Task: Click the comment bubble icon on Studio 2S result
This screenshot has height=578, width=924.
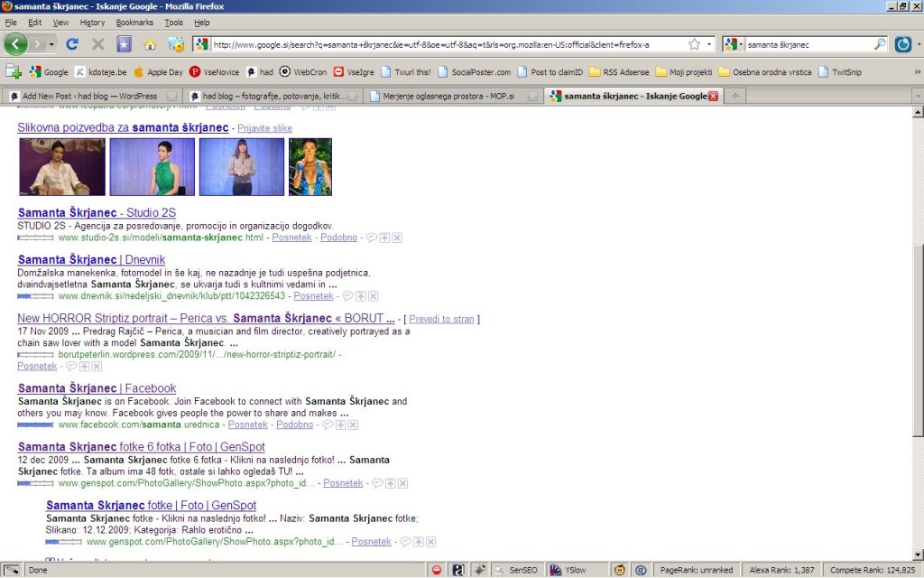Action: [x=371, y=238]
